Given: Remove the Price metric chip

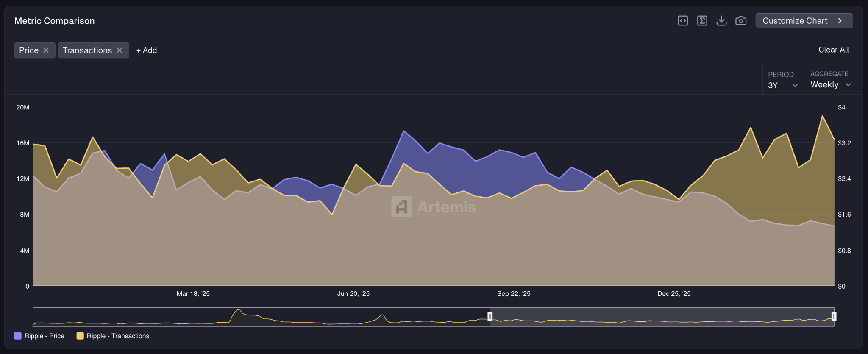Looking at the screenshot, I should click(46, 50).
